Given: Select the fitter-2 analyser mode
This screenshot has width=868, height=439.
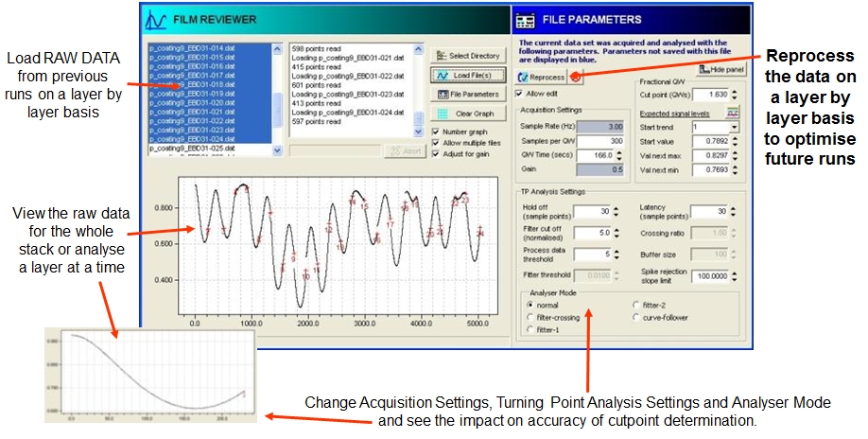Looking at the screenshot, I should (636, 305).
